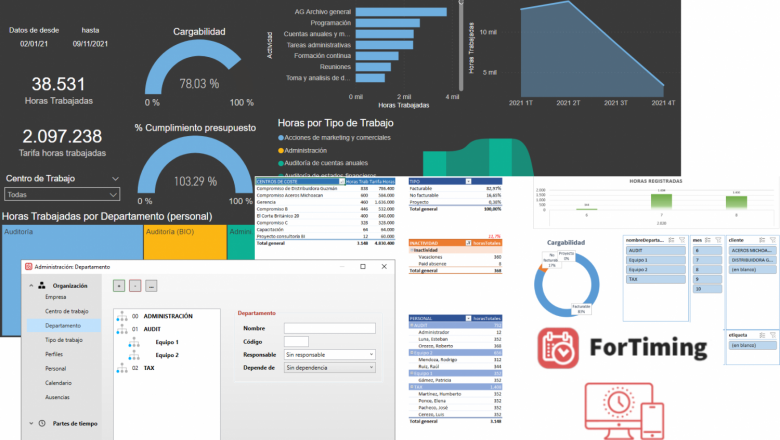The height and width of the screenshot is (440, 780).
Task: Click the red remove department button
Action: [x=135, y=285]
